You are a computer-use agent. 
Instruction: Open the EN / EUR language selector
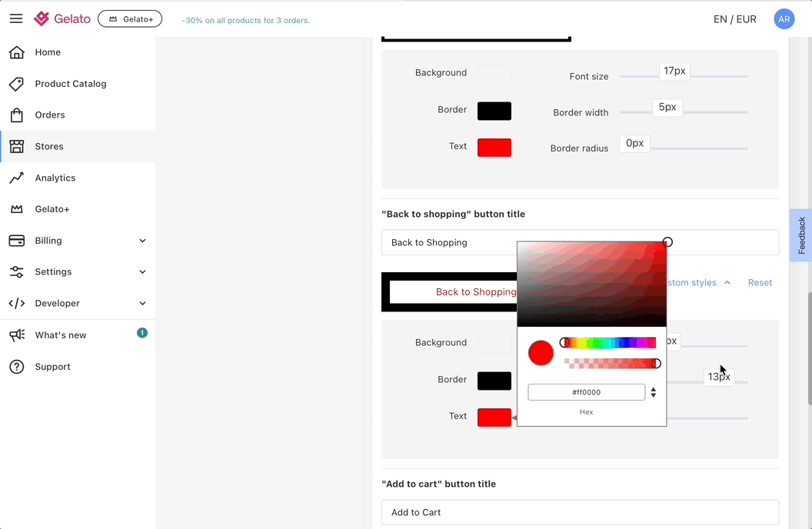click(x=735, y=19)
